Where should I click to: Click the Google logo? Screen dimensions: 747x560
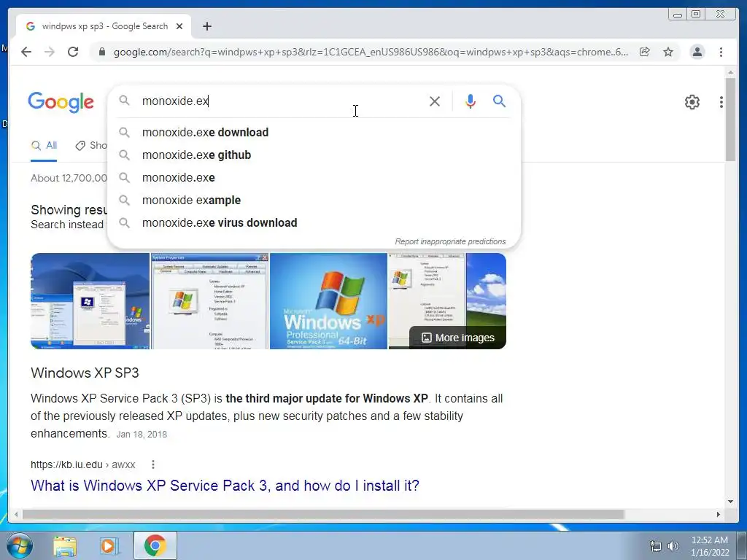click(61, 102)
